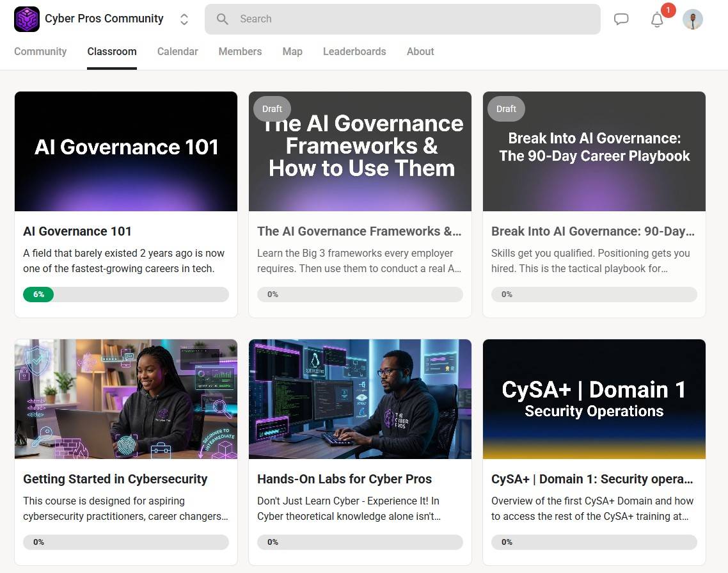This screenshot has height=573, width=728.
Task: Open the chat messages icon
Action: pos(621,19)
